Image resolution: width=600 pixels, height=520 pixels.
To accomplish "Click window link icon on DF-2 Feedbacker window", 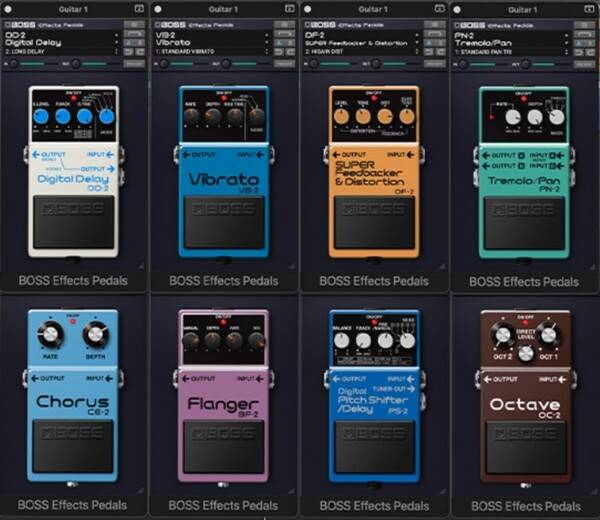I will pyautogui.click(x=440, y=8).
